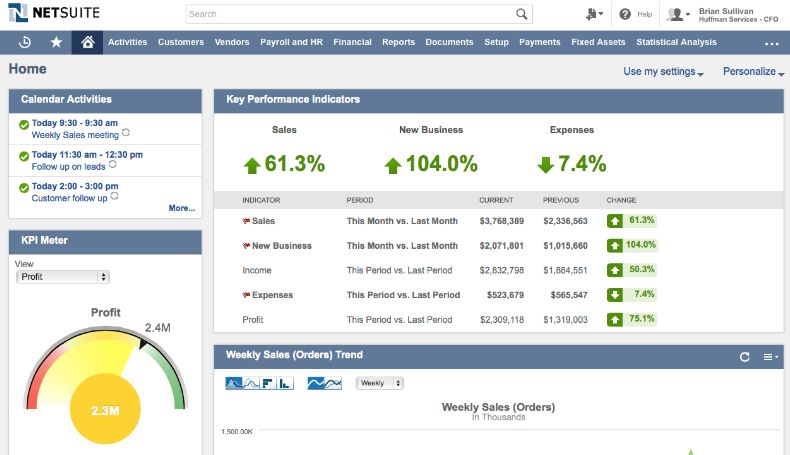Select the horizontal bar chart type
Viewport: 790px width, 455px height.
point(268,383)
